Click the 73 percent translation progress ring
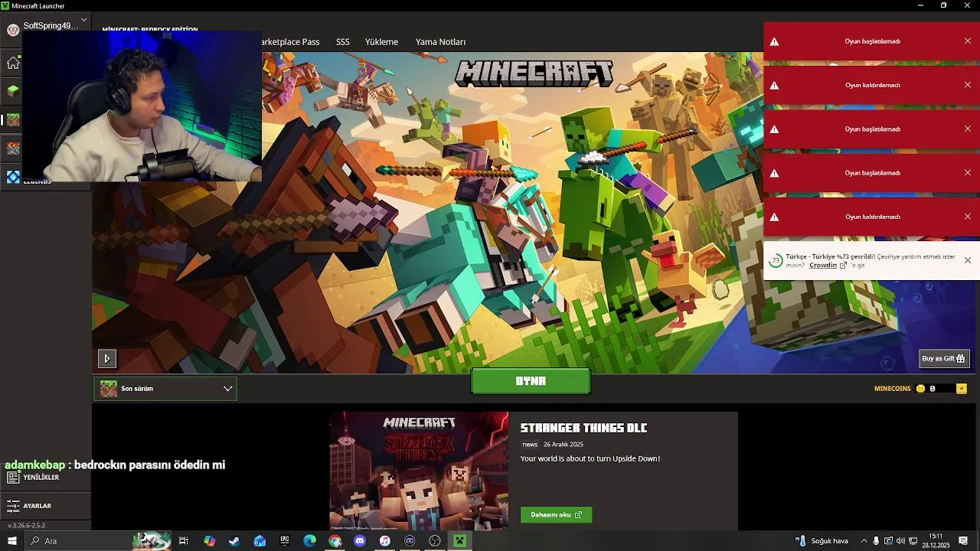The width and height of the screenshot is (980, 551). pyautogui.click(x=776, y=261)
